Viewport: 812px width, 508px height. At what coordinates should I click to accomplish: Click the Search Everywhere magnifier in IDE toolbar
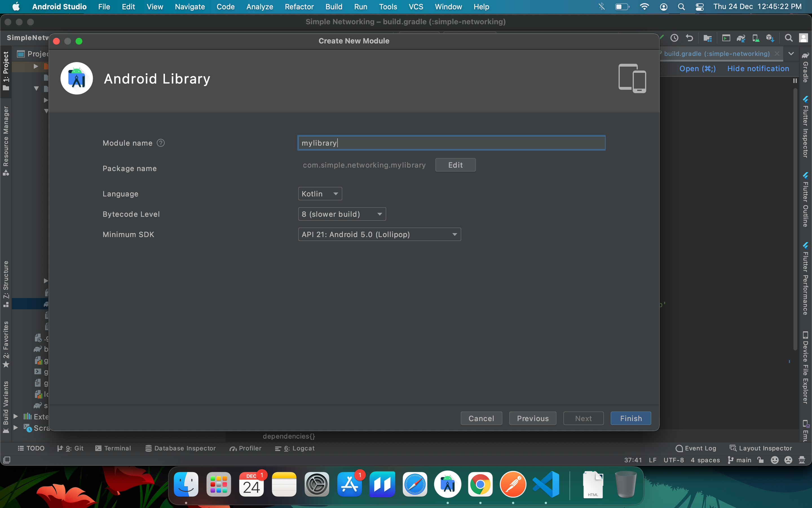(x=789, y=38)
